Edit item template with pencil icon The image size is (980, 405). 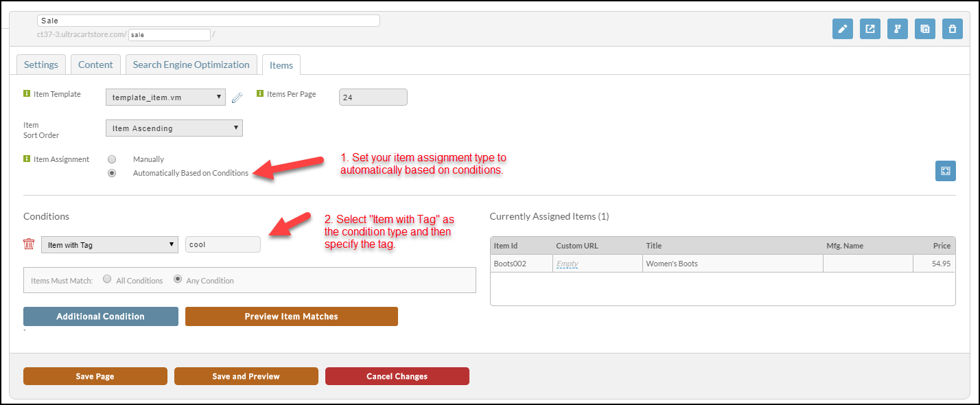pyautogui.click(x=237, y=97)
